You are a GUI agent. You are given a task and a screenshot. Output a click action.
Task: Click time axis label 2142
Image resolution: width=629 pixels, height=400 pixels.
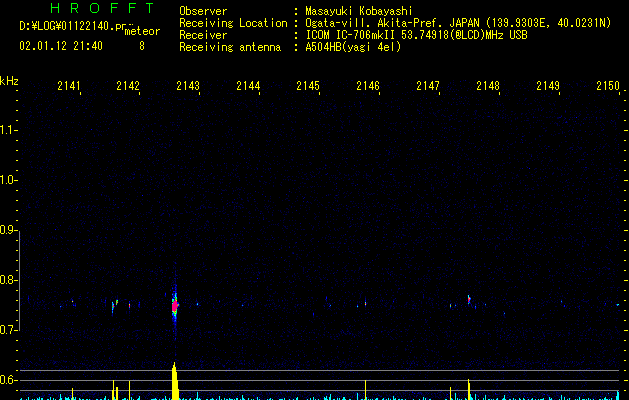click(x=128, y=86)
